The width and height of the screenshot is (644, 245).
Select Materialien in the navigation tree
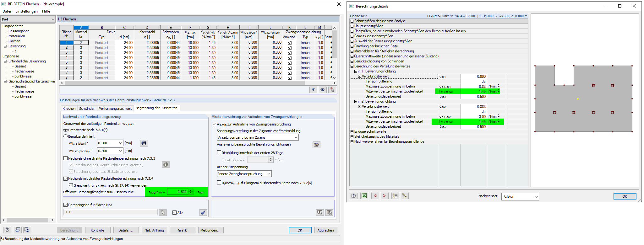click(17, 36)
